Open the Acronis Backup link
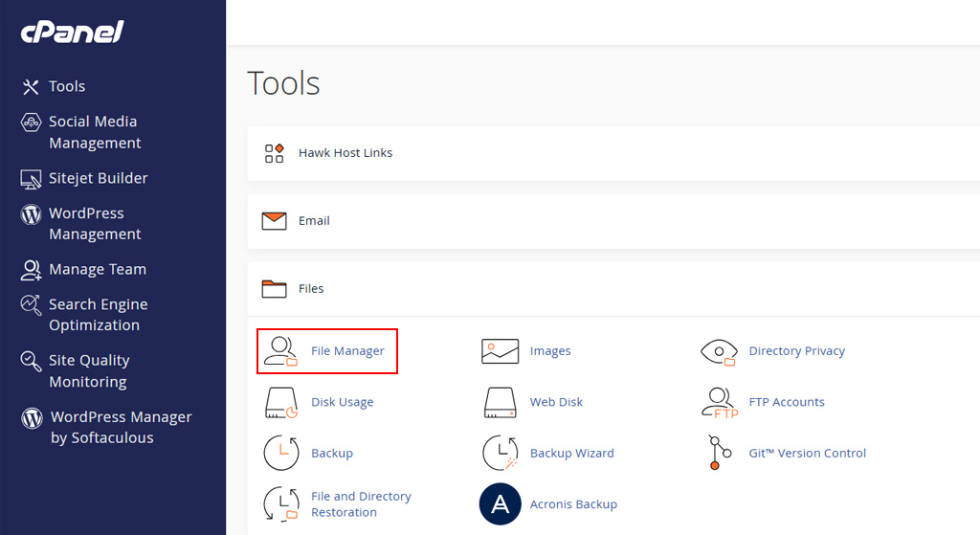980x535 pixels. (x=574, y=503)
